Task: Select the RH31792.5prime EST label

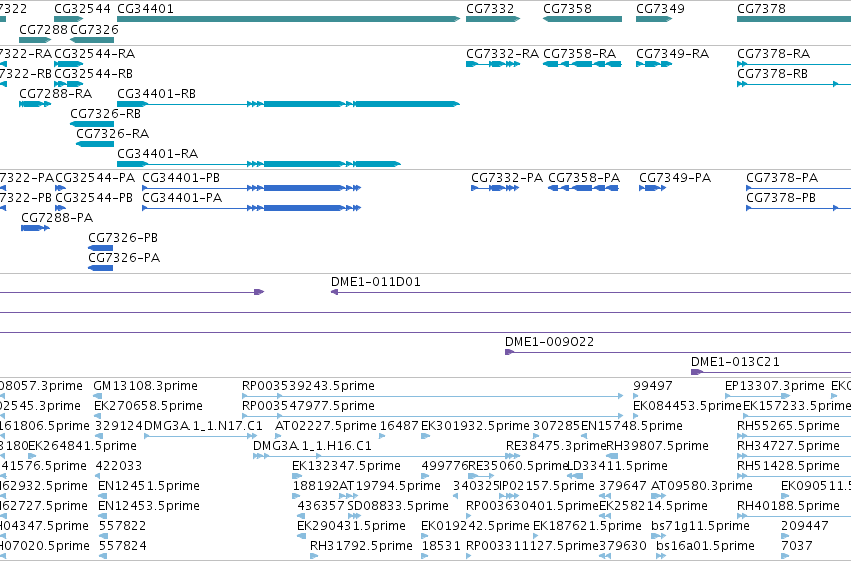Action: [x=361, y=546]
